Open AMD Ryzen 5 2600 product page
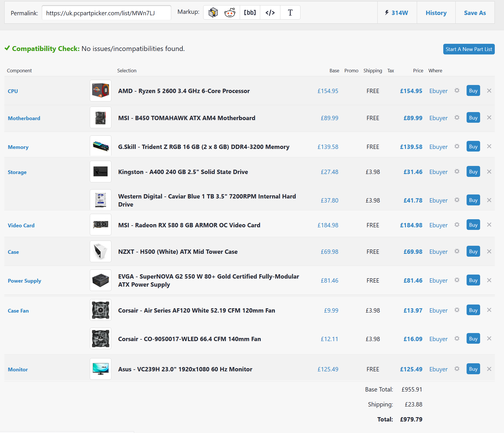504x433 pixels. (x=184, y=91)
